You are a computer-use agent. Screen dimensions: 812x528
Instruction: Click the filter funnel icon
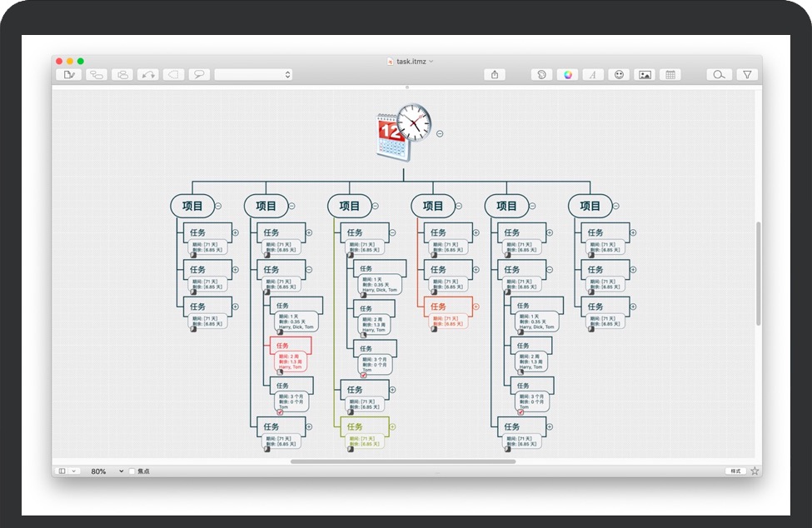tap(747, 75)
